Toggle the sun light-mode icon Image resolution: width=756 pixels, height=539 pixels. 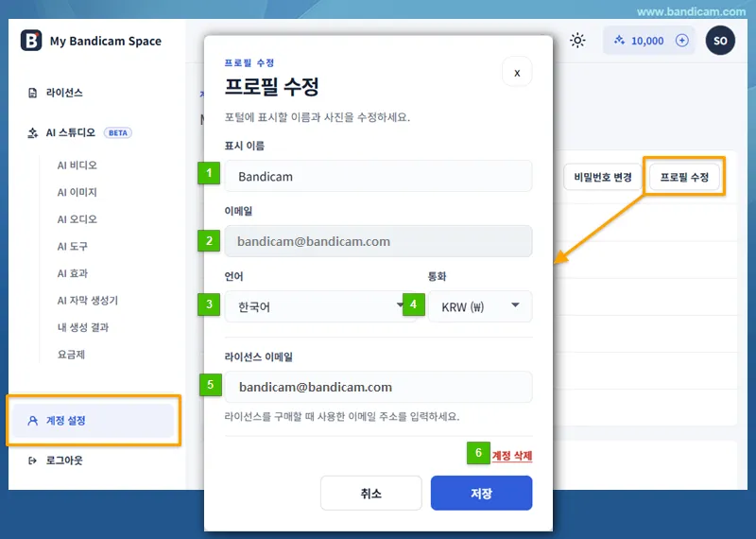pos(577,41)
